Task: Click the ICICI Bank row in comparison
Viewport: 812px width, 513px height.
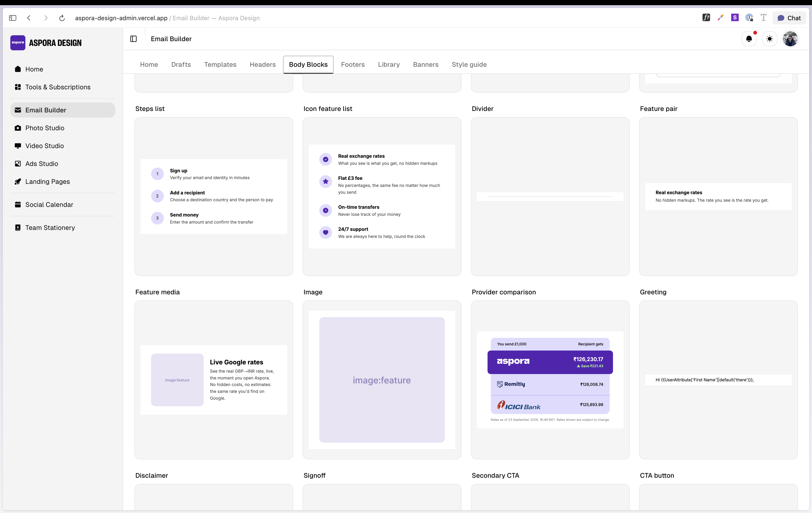Action: click(x=550, y=405)
